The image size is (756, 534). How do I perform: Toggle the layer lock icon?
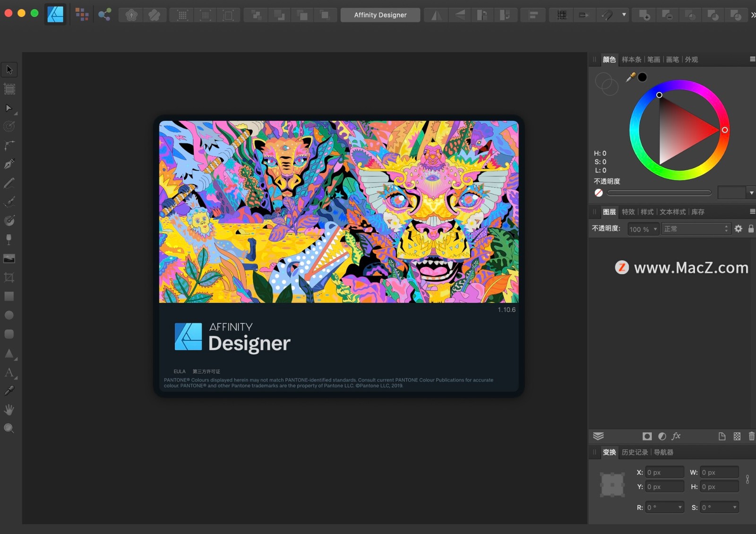tap(751, 229)
